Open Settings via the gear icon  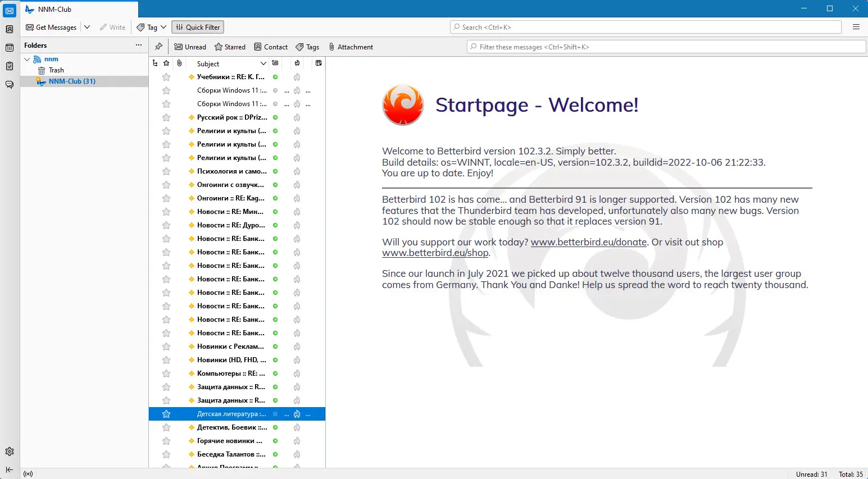(10, 451)
